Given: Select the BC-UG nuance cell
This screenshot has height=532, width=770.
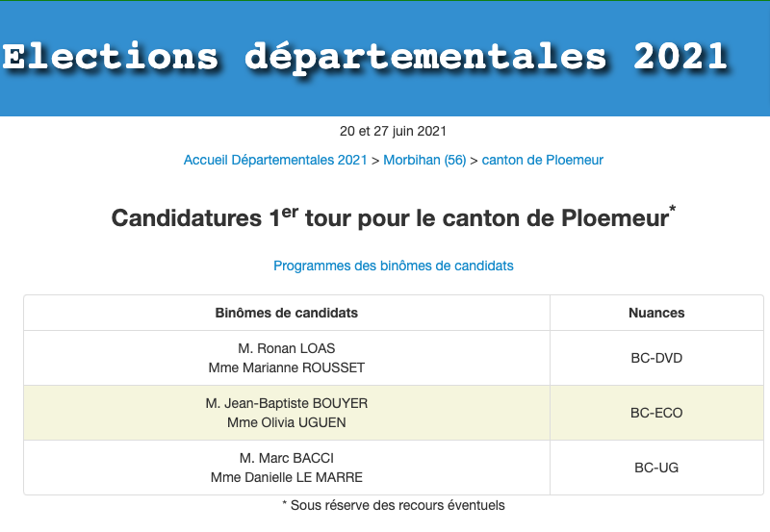Looking at the screenshot, I should (656, 468).
